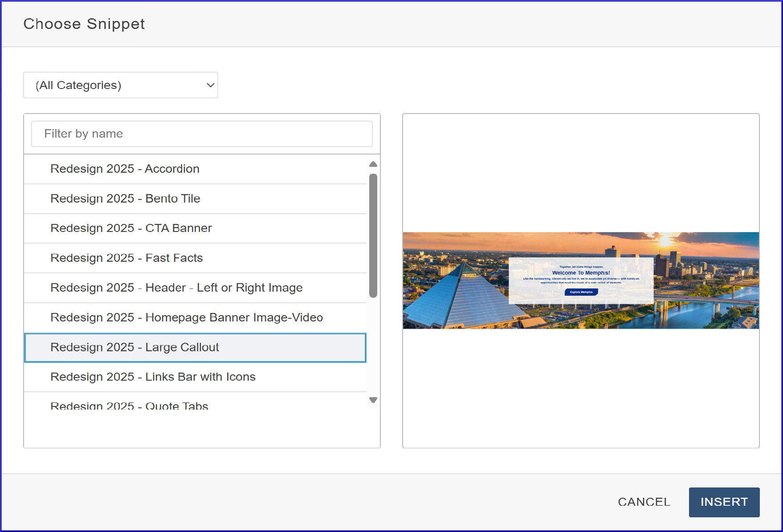Image resolution: width=783 pixels, height=532 pixels.
Task: Select Redesign 2025 - Accordion snippet
Action: tap(125, 169)
